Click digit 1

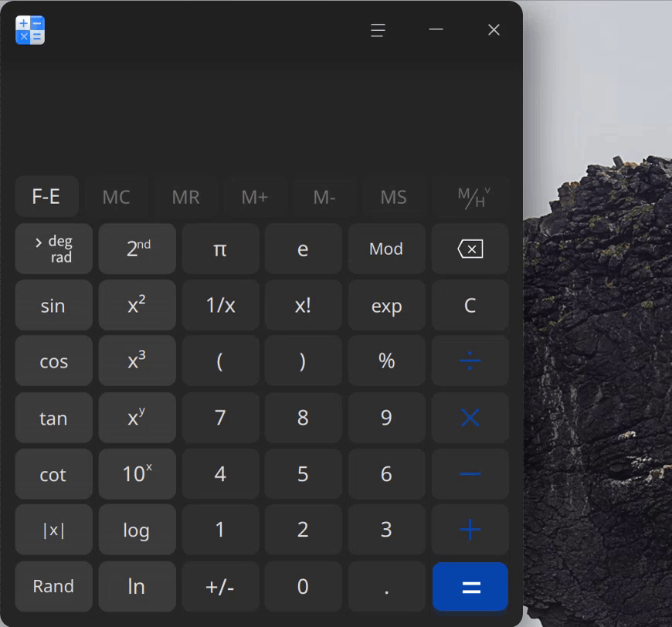tap(220, 530)
